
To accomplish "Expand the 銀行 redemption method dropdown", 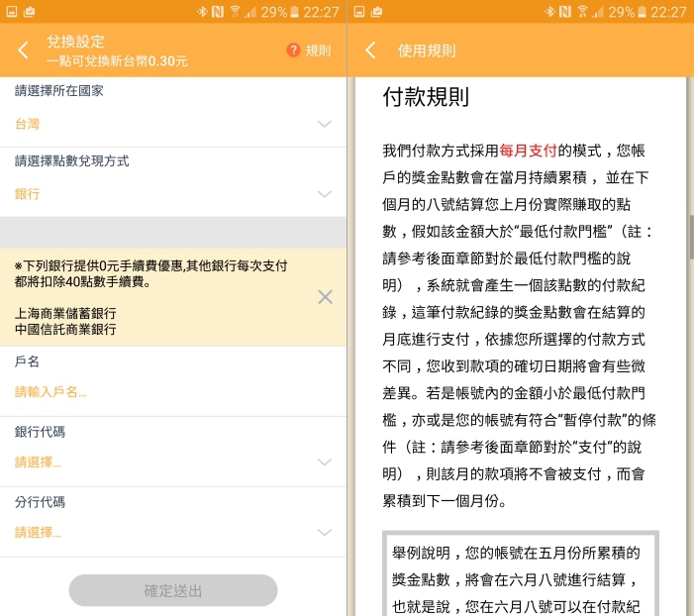I will (x=173, y=194).
